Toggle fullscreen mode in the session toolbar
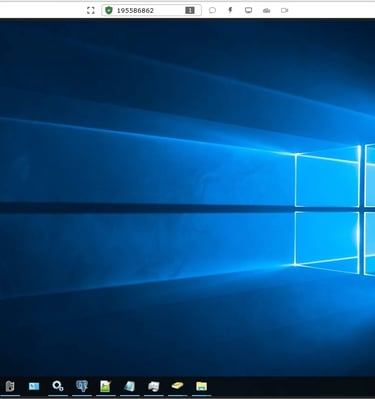This screenshot has height=399, width=375. 91,10
